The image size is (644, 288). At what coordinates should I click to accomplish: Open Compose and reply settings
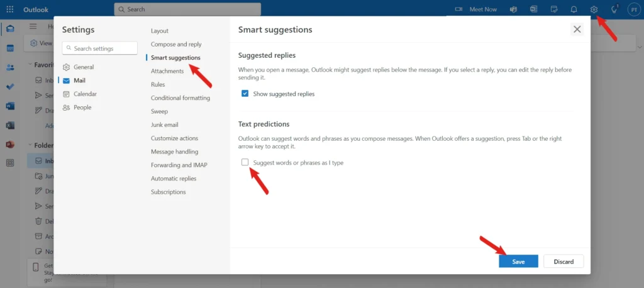click(x=176, y=44)
